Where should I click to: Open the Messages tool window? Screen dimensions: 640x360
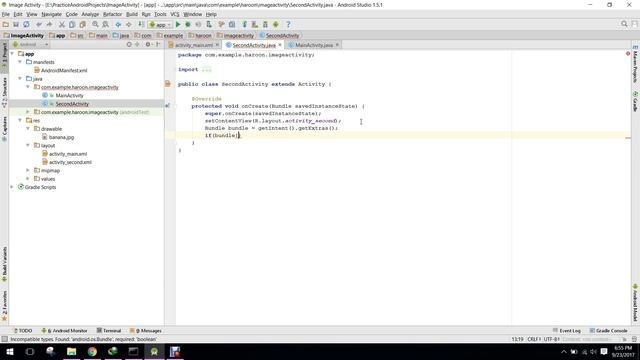(x=146, y=331)
